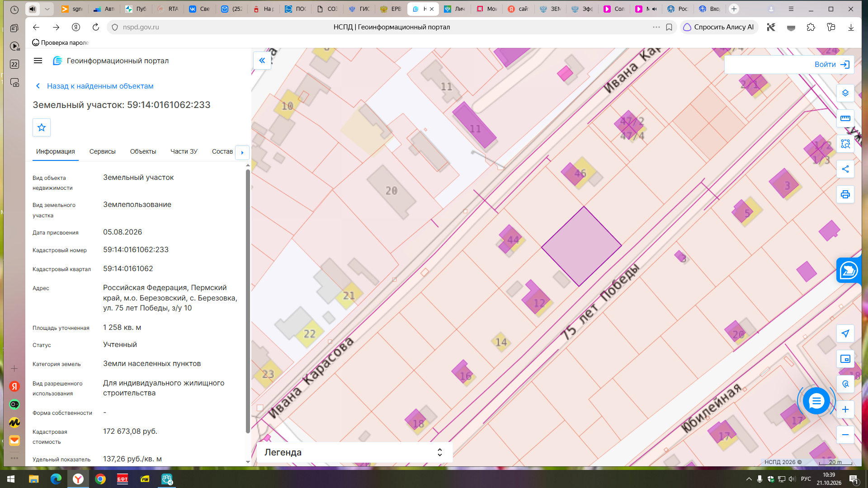Open Windows Start menu
This screenshot has height=488, width=868.
(11, 479)
